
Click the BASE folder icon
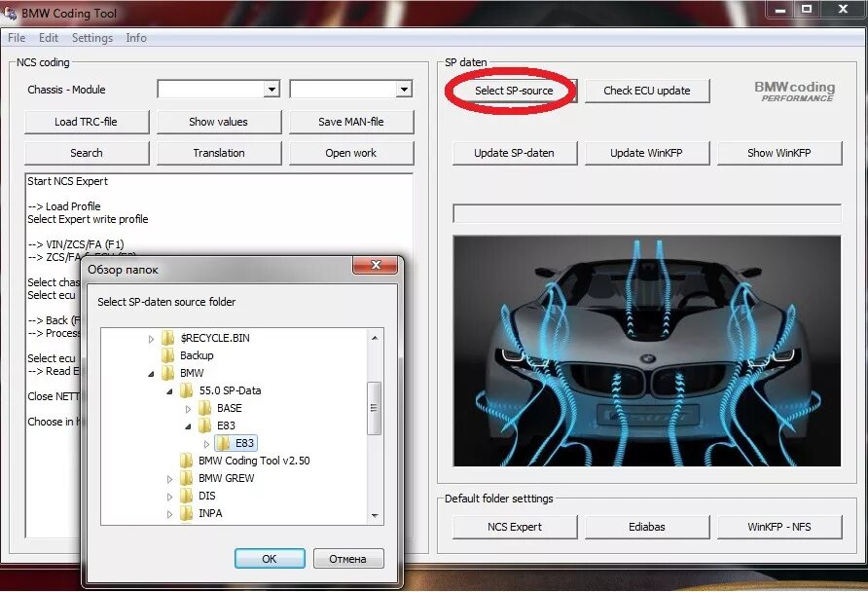click(x=204, y=408)
